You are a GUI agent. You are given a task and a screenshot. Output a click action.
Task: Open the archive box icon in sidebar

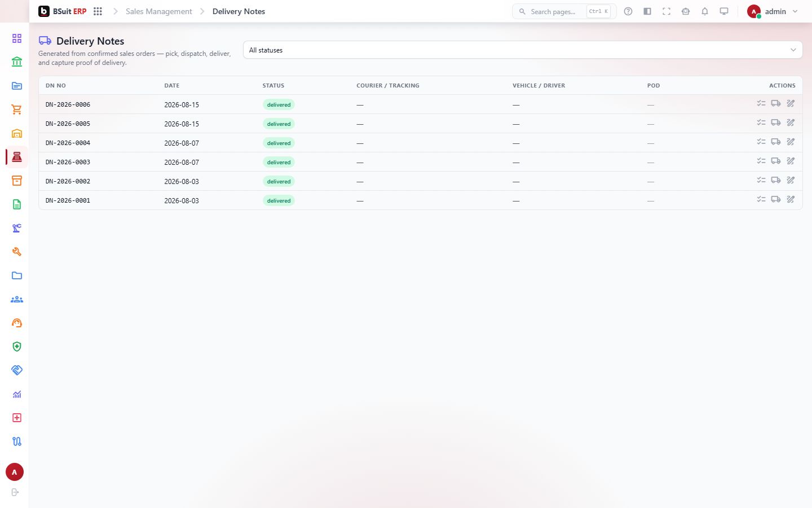[x=17, y=181]
